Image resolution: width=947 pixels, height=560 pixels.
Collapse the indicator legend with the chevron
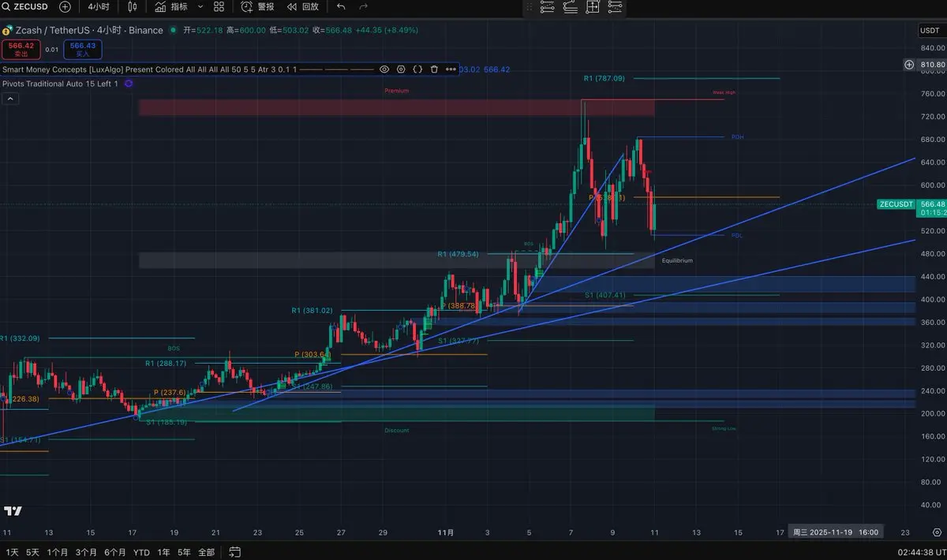point(10,99)
